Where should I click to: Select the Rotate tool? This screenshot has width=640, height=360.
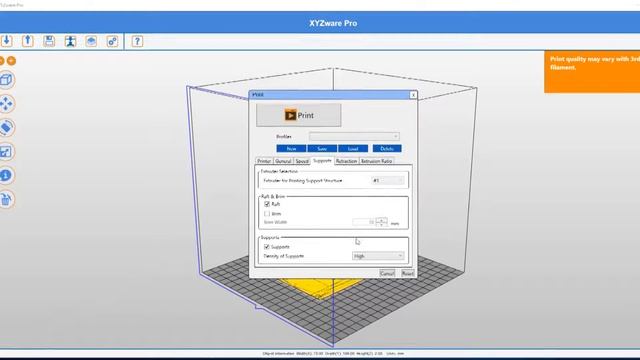[7, 128]
